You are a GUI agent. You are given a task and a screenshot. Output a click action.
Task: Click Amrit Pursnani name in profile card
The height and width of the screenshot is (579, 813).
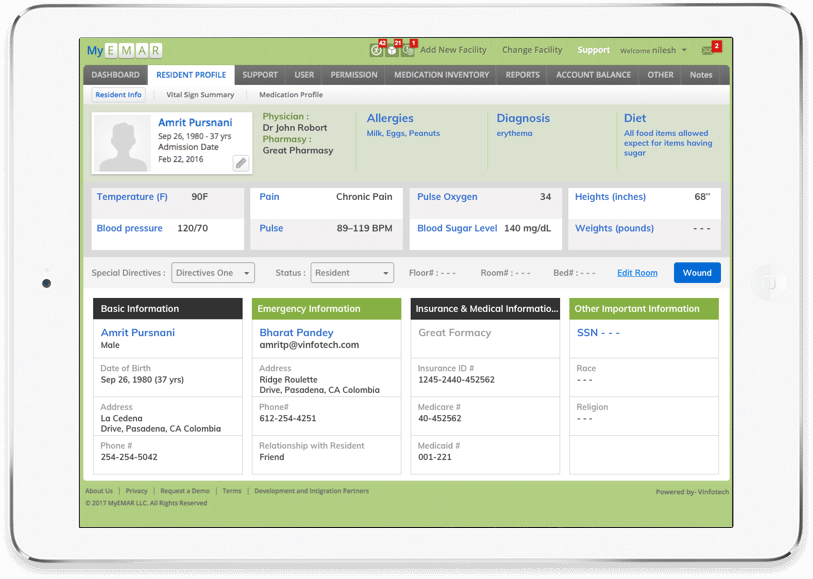[195, 122]
